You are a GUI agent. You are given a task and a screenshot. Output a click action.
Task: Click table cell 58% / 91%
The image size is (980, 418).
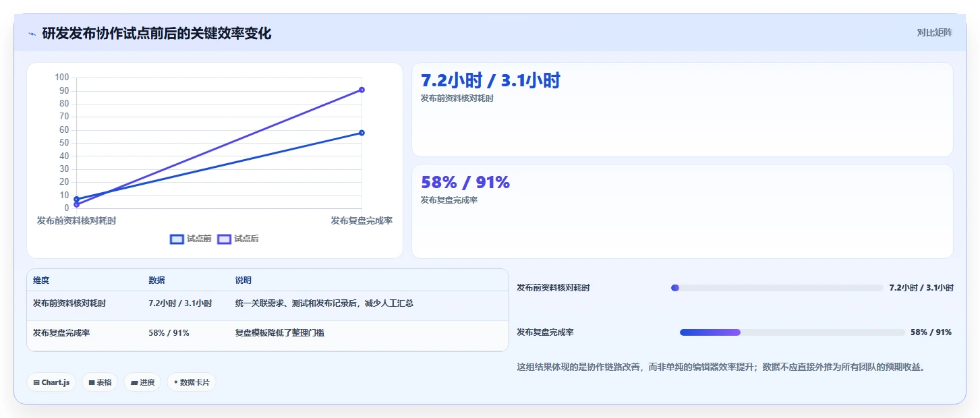coord(169,333)
